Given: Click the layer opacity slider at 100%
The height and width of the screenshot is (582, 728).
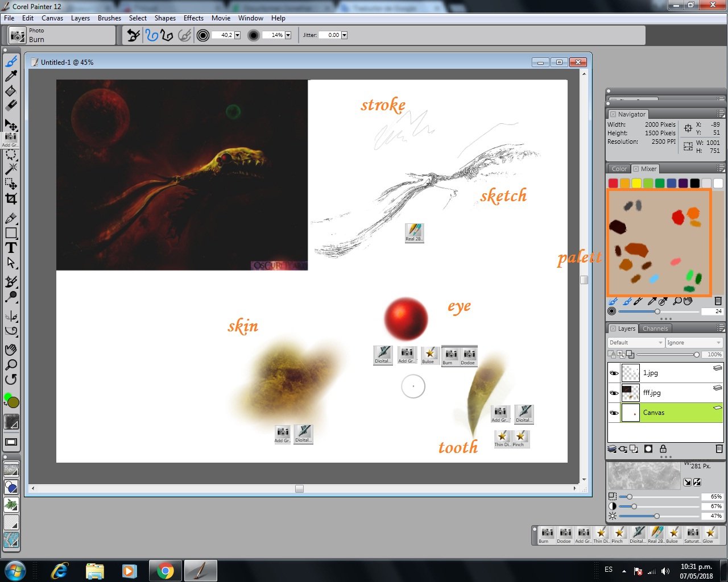Looking at the screenshot, I should (668, 355).
